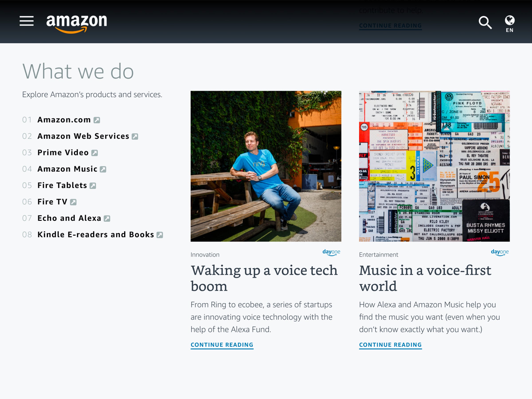The image size is (532, 399).
Task: Click the Innovation category label
Action: 205,254
